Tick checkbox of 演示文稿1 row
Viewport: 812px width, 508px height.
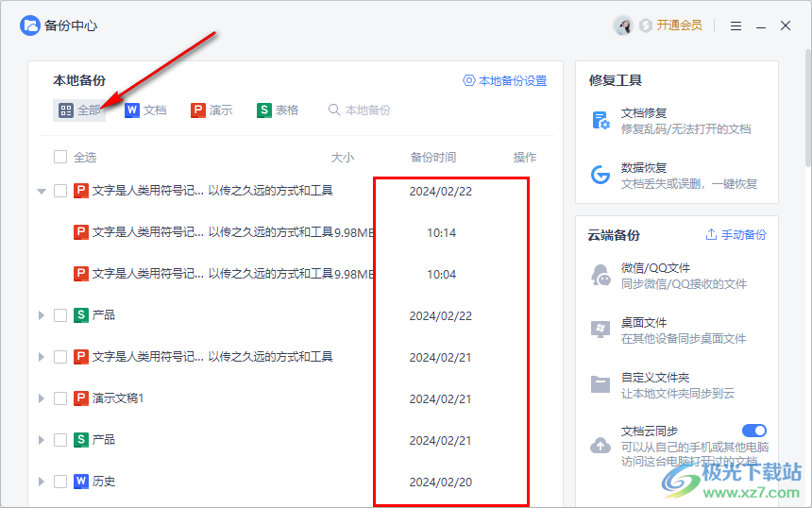[60, 398]
